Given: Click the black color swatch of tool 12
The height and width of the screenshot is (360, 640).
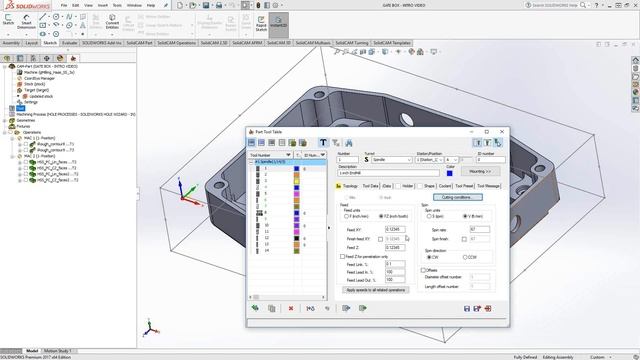Looking at the screenshot, I should tap(297, 238).
